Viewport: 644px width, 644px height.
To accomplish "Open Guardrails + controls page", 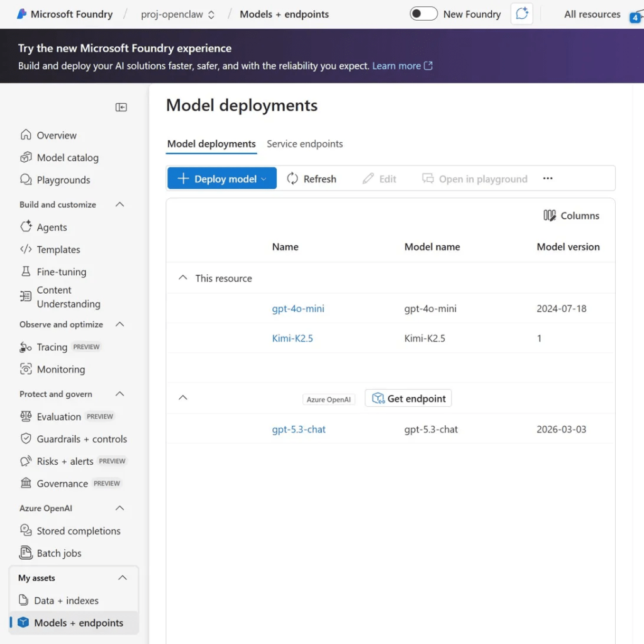I will [82, 439].
